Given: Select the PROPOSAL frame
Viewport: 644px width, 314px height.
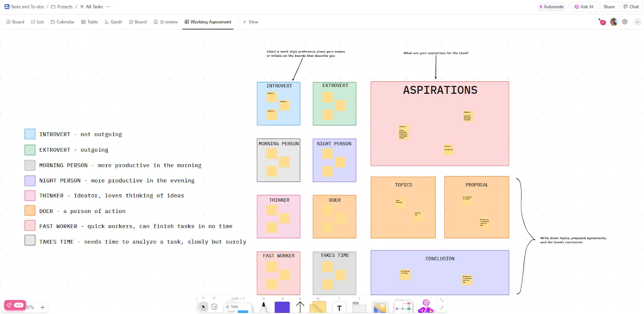Looking at the screenshot, I should [x=477, y=207].
